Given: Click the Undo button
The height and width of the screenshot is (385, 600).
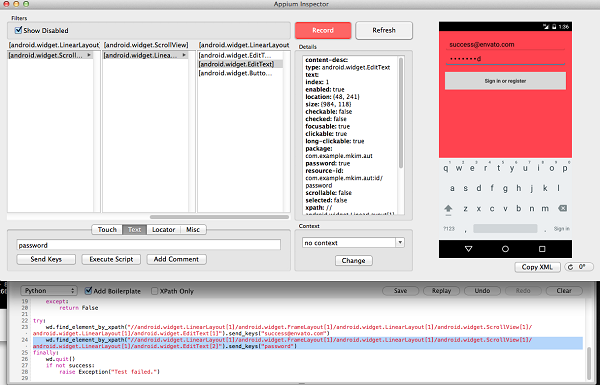Looking at the screenshot, I should (x=482, y=291).
